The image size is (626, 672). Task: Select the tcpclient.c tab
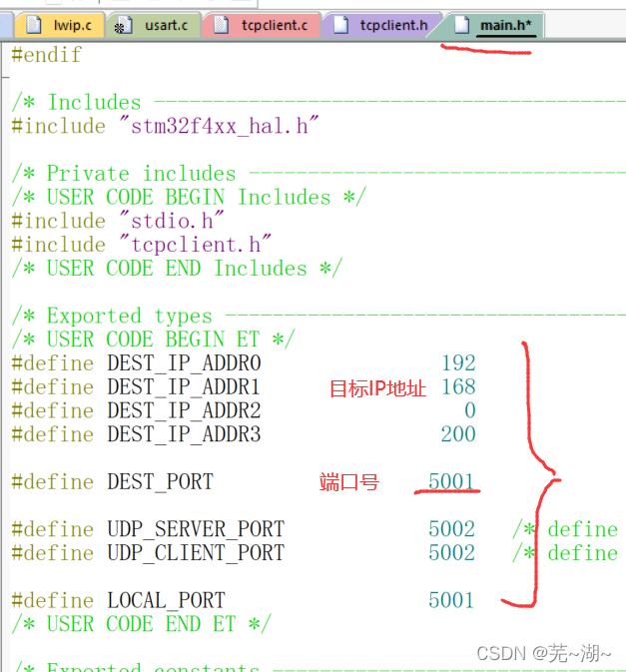click(x=262, y=26)
